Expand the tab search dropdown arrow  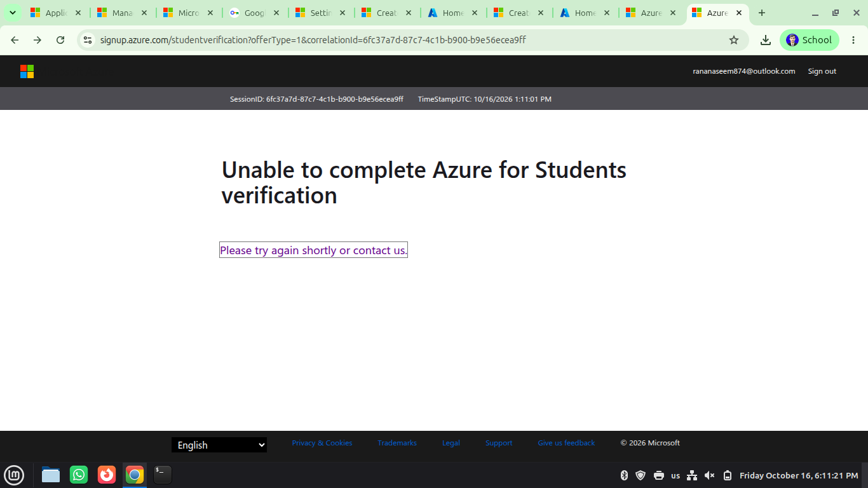coord(12,13)
